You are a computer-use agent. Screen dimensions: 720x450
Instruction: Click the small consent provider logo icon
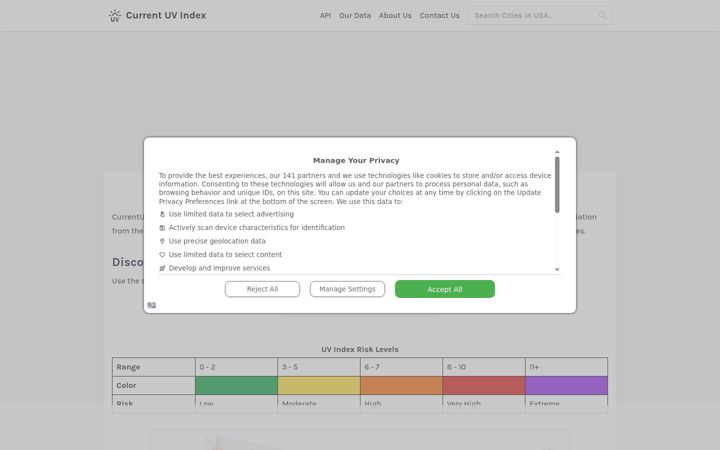coord(152,305)
